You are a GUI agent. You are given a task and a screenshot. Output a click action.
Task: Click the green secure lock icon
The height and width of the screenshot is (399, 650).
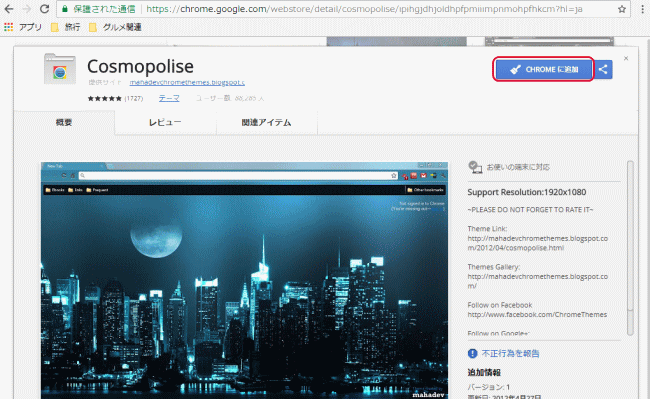pos(64,9)
